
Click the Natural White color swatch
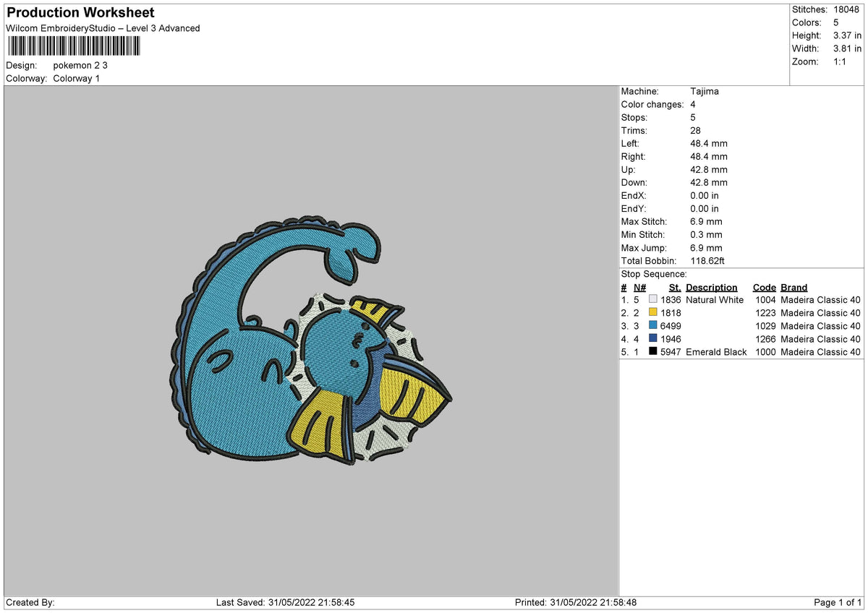[x=653, y=300]
